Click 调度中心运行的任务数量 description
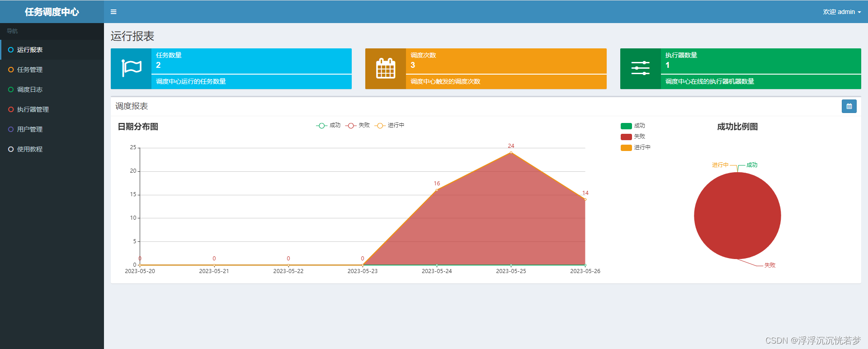 (191, 81)
